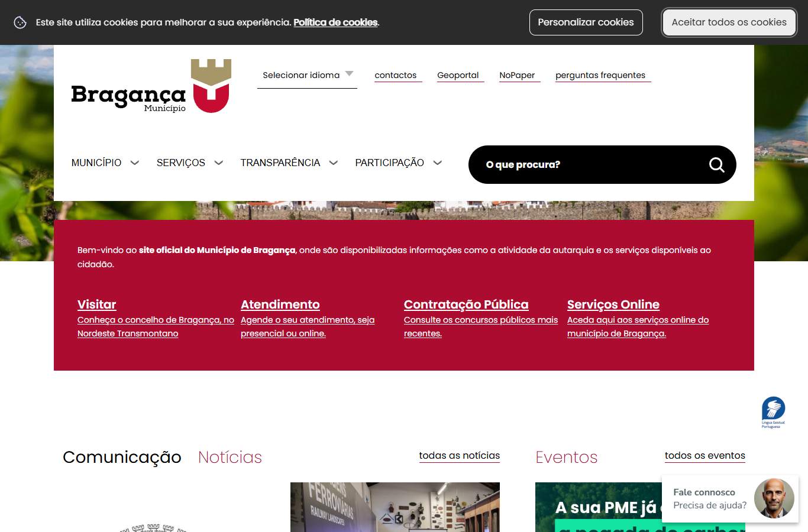
Task: Open the Fale connosco help chat widget
Action: coord(730,499)
